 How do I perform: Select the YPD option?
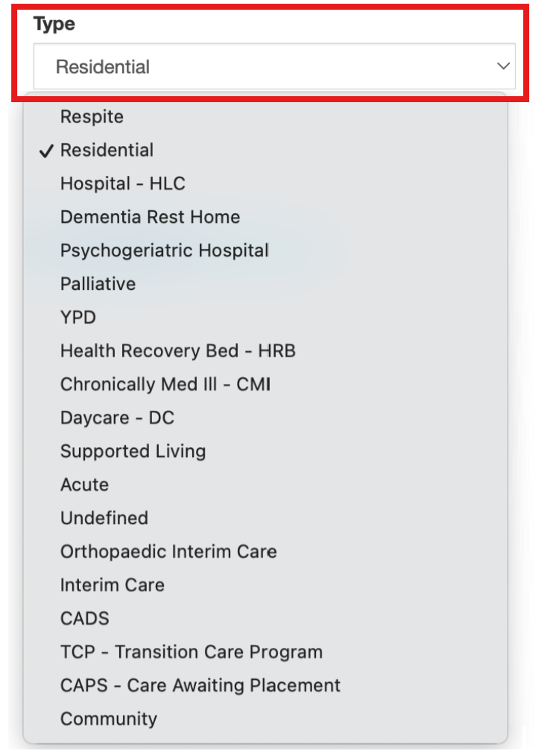77,317
